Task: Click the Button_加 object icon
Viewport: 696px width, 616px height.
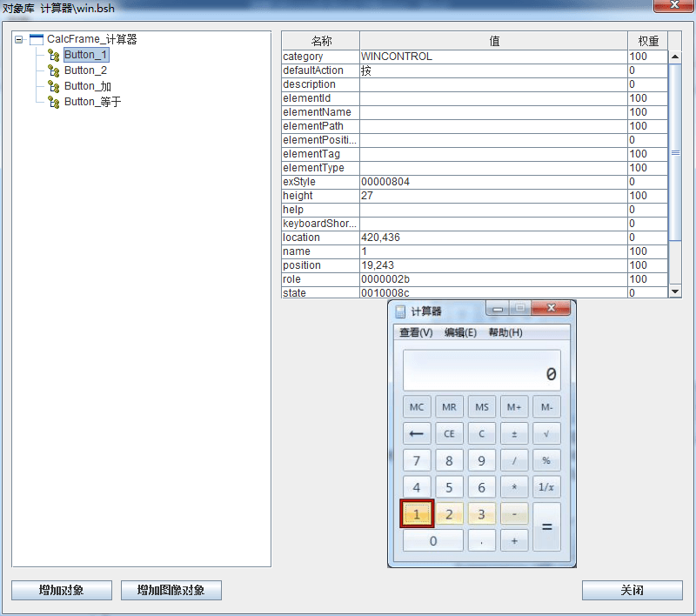Action: coord(54,86)
